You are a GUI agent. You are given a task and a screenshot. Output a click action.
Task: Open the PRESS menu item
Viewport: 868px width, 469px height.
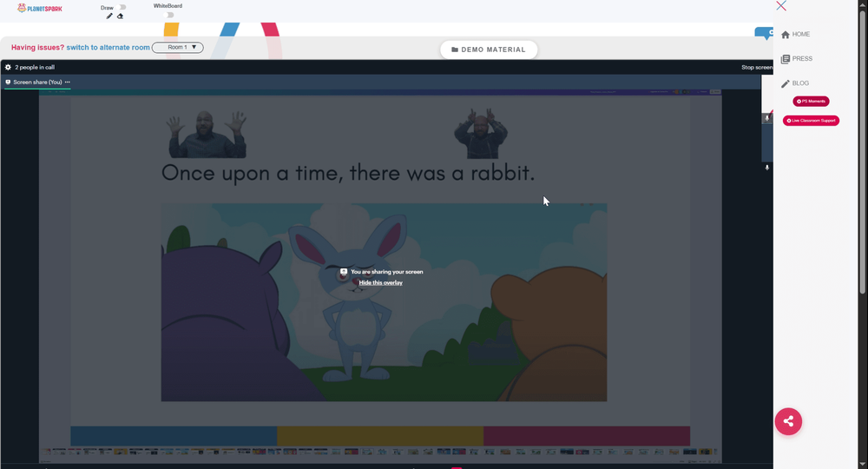(x=797, y=59)
